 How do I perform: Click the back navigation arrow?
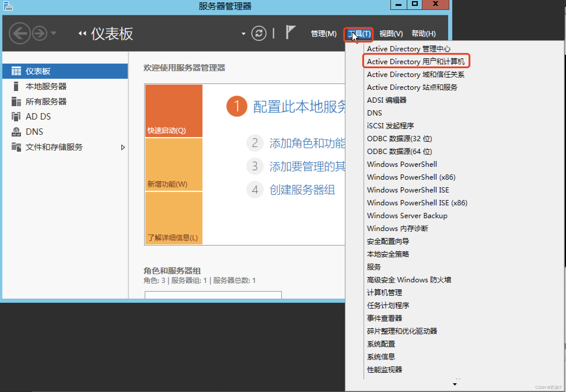(x=20, y=33)
